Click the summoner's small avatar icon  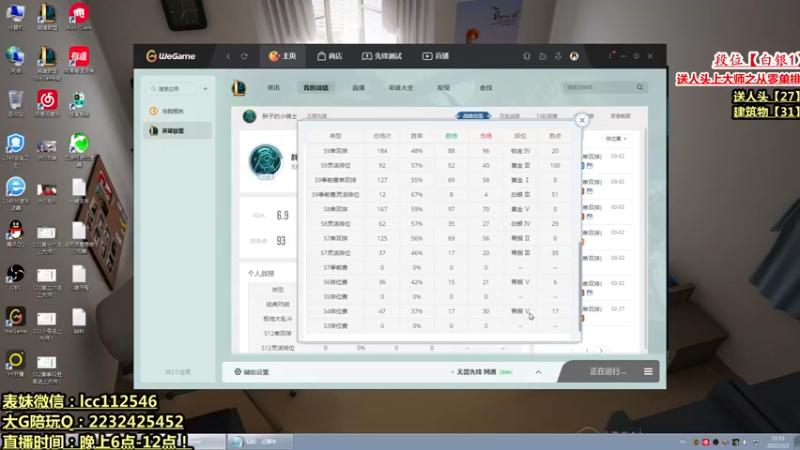249,116
